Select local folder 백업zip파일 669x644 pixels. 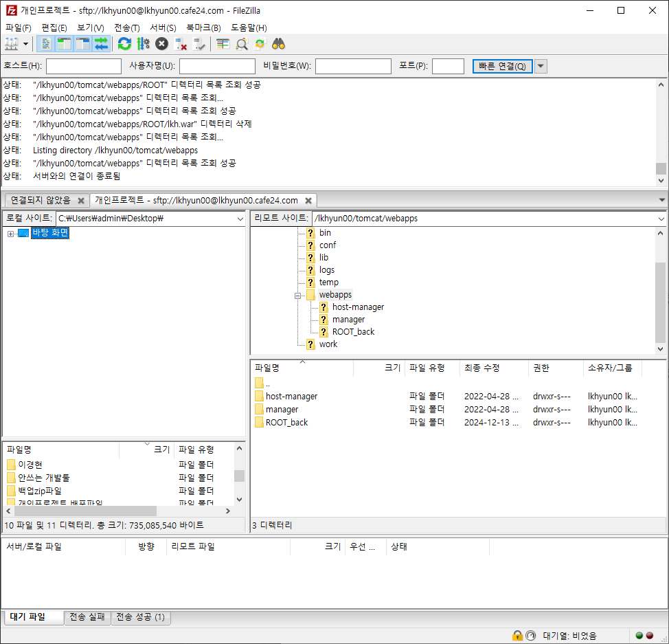point(40,491)
